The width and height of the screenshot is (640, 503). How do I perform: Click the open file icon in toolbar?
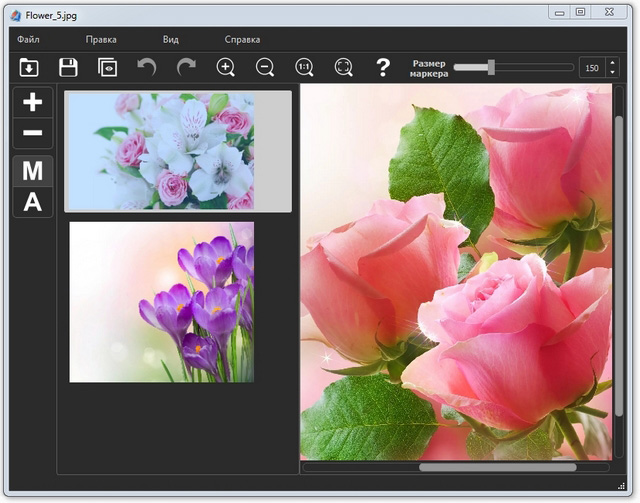tap(29, 68)
